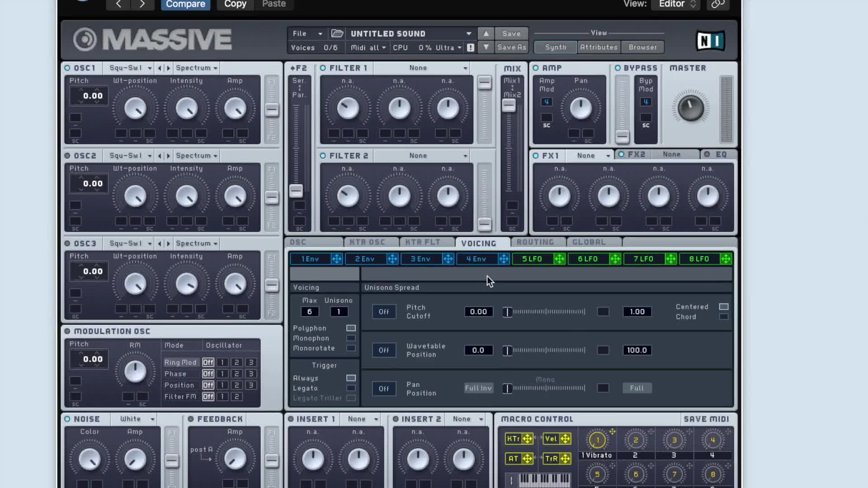Viewport: 868px width, 488px height.
Task: Switch to the Routing tab
Action: tap(535, 242)
